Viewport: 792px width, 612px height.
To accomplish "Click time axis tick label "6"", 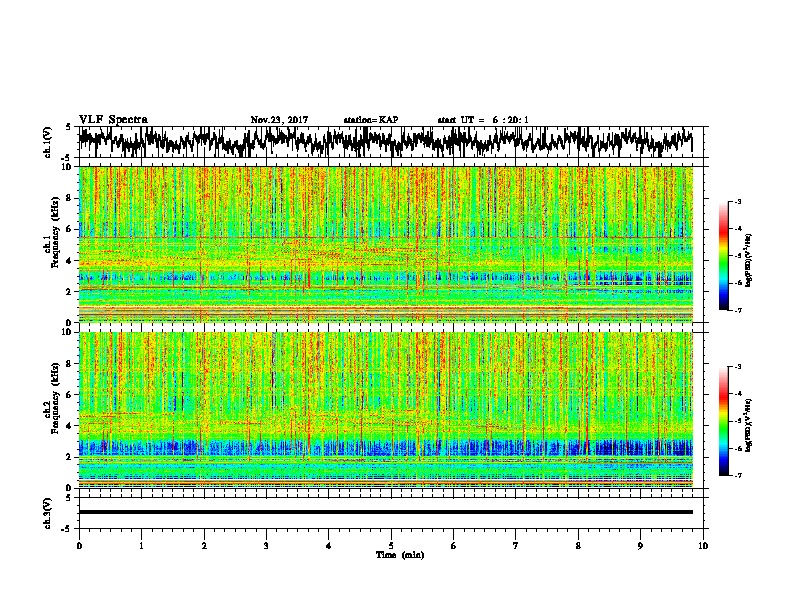I will coord(454,546).
